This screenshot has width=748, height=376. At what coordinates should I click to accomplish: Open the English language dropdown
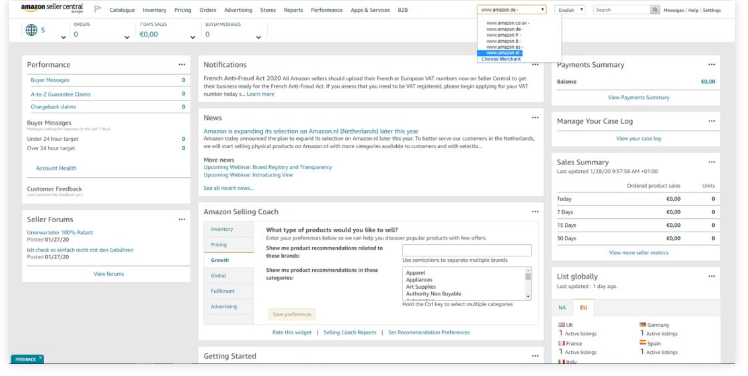point(570,10)
